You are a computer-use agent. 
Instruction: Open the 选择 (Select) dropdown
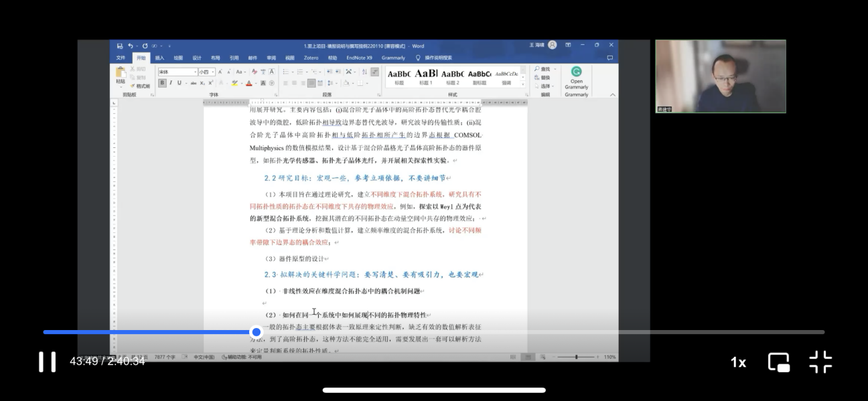click(544, 86)
